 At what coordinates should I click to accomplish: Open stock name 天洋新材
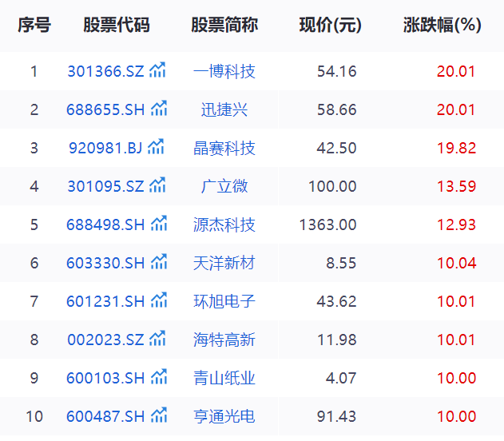[224, 263]
